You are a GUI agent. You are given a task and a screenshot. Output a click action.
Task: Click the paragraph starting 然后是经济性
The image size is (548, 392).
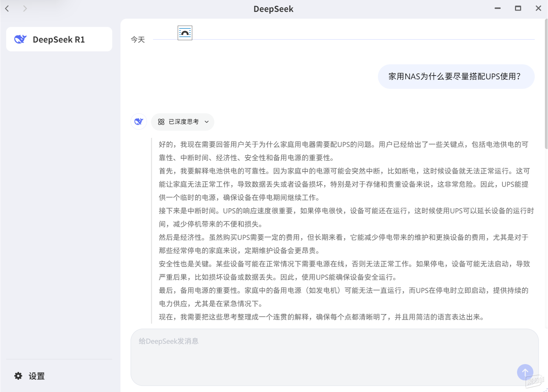click(344, 244)
